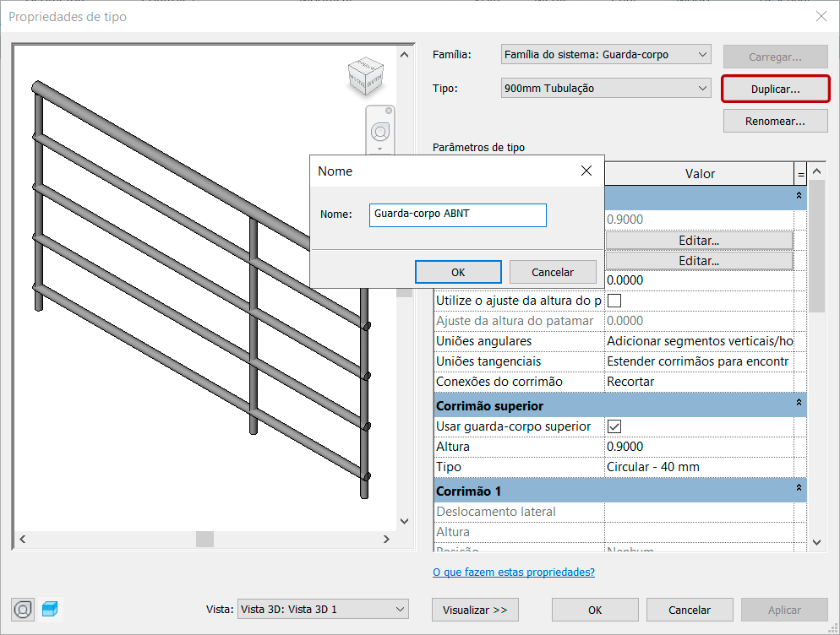This screenshot has width=840, height=635.
Task: Close the Nome dialog with X
Action: (x=586, y=171)
